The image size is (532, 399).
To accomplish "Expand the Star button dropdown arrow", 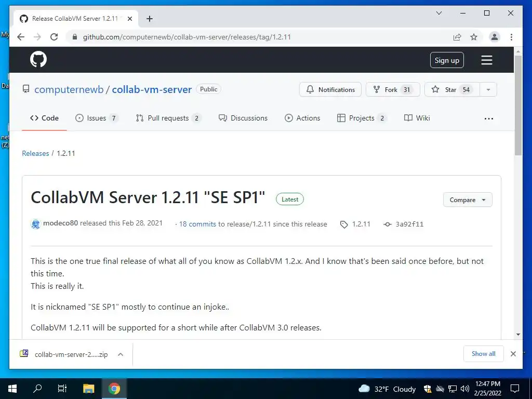I will pos(488,89).
